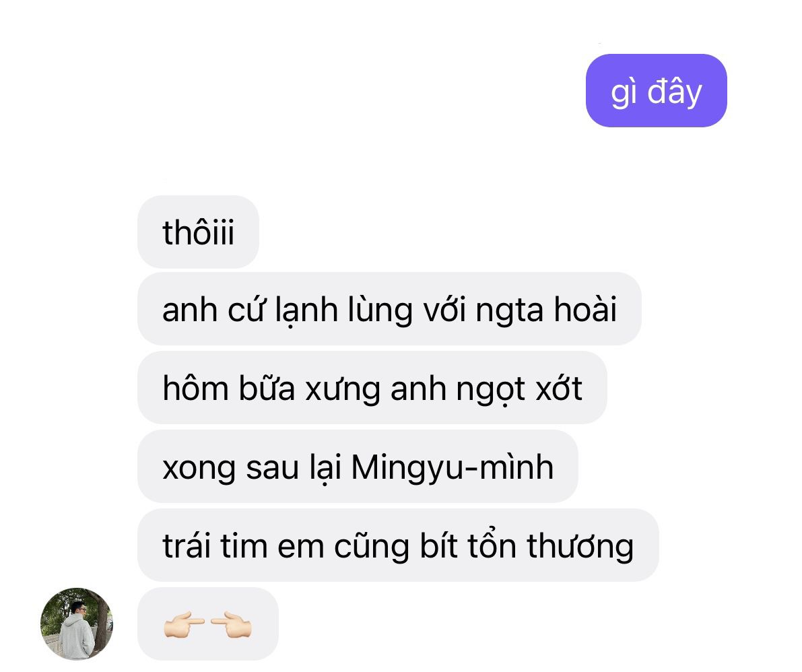The image size is (802, 672).
Task: Open the sender's profile picture
Action: click(x=77, y=624)
